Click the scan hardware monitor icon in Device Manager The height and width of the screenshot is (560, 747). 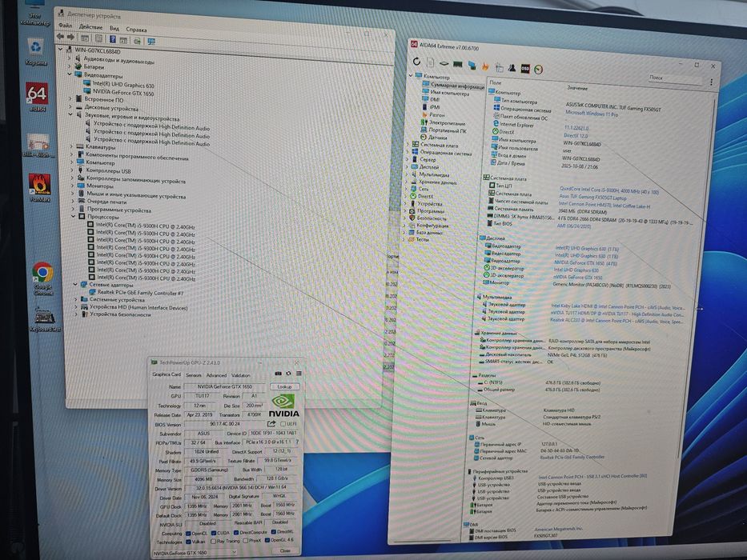point(151,42)
